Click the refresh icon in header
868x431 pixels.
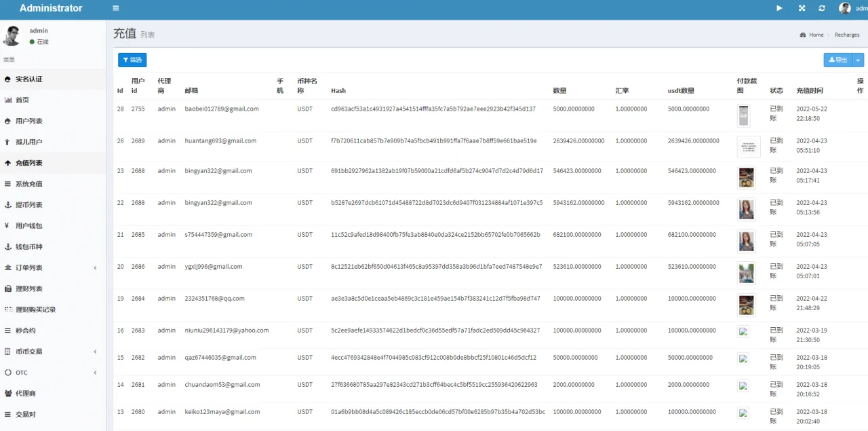point(822,8)
